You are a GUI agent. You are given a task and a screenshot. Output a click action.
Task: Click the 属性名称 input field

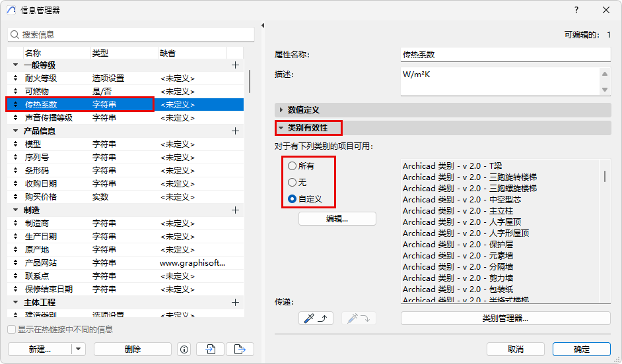pos(506,54)
